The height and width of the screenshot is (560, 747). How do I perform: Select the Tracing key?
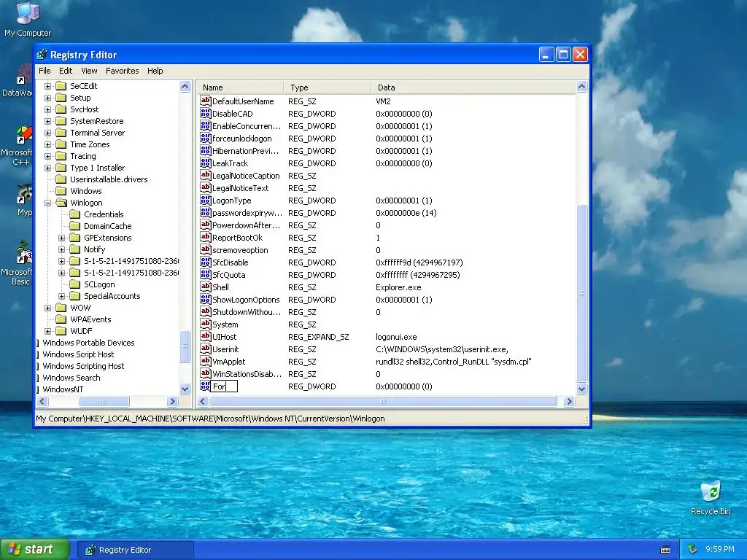[x=83, y=156]
